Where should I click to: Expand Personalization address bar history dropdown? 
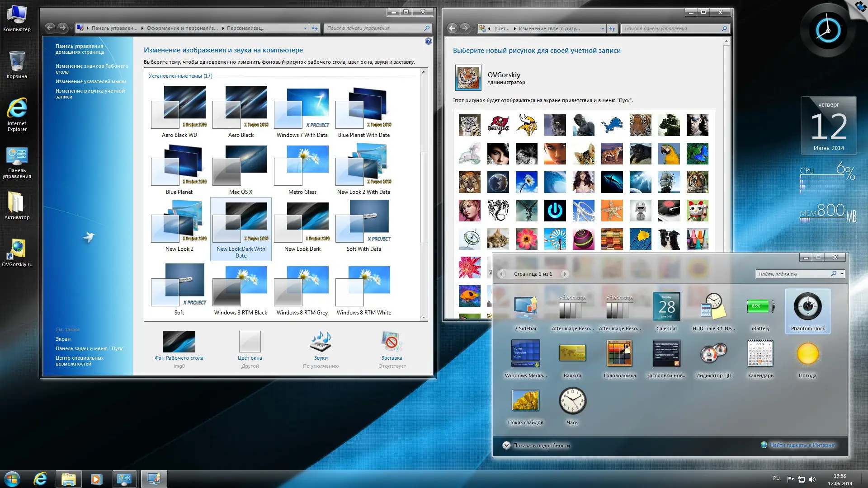305,28
